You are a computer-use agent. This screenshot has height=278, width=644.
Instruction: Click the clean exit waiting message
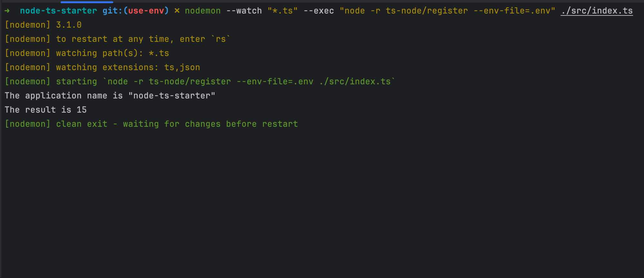[151, 124]
